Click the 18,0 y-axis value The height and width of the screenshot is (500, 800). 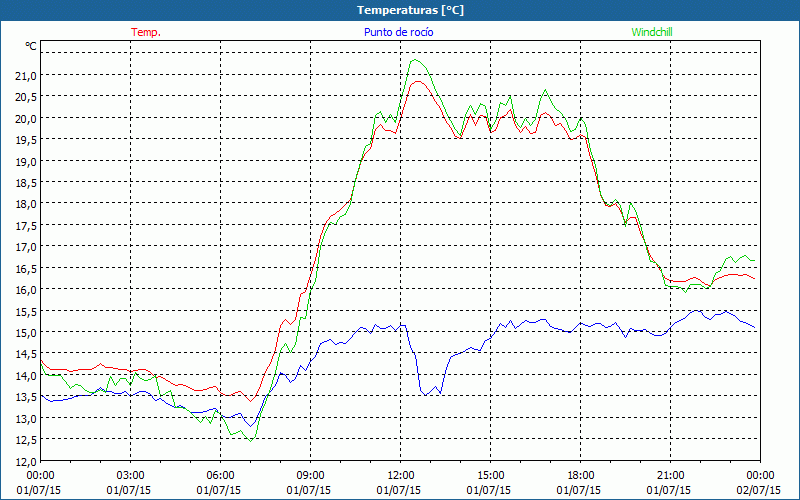point(27,204)
